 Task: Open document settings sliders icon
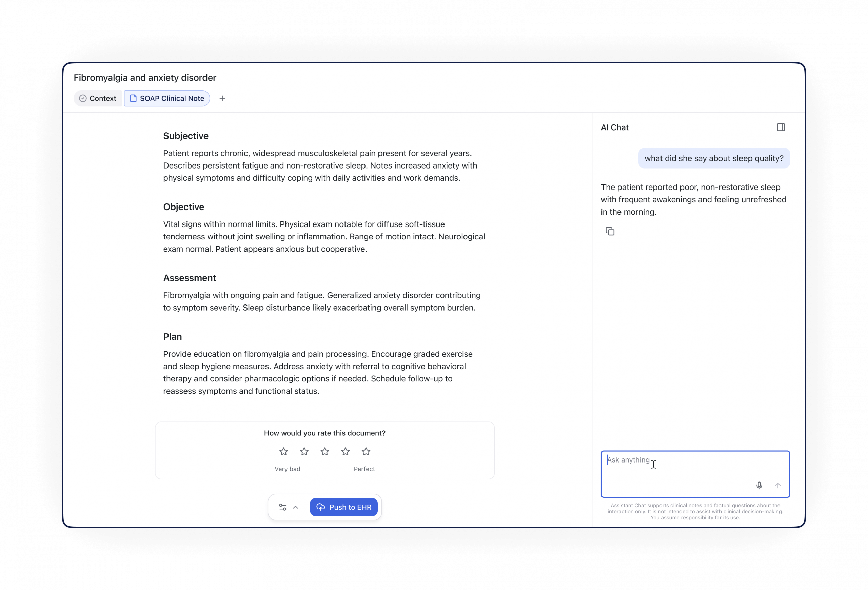pyautogui.click(x=283, y=507)
